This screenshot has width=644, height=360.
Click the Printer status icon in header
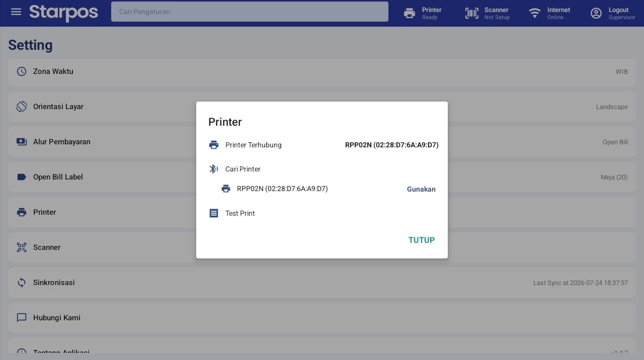tap(410, 13)
